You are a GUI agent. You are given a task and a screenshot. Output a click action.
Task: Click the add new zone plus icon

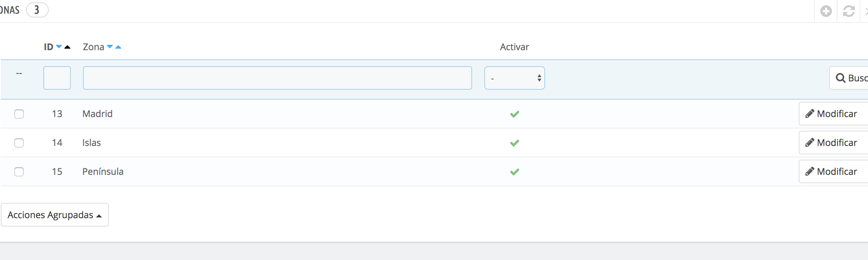click(x=826, y=11)
